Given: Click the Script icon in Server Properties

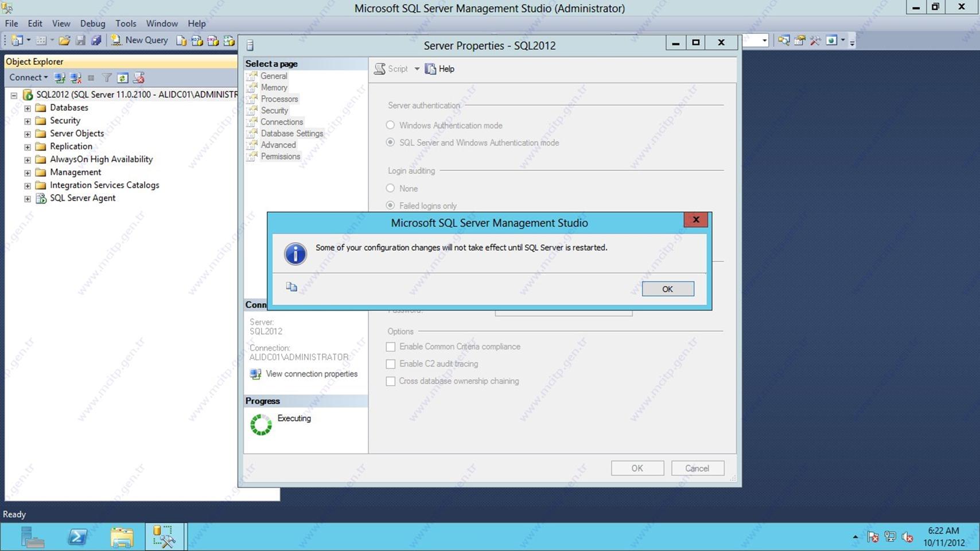Looking at the screenshot, I should [380, 69].
